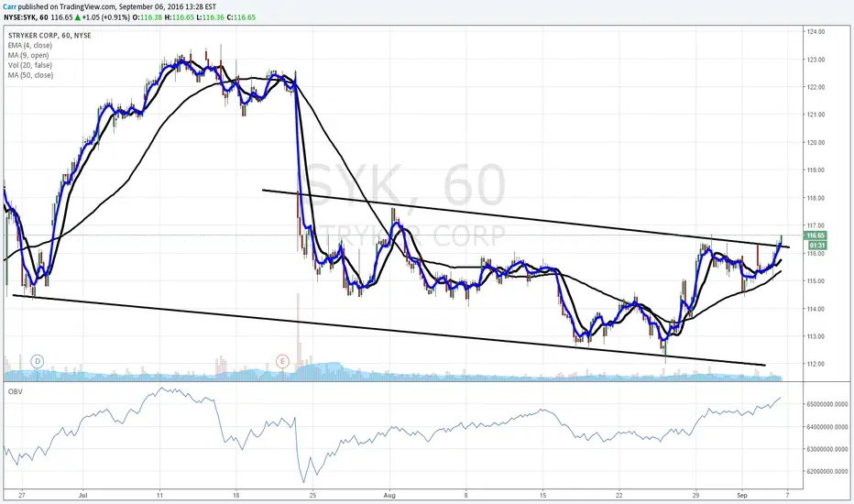The image size is (854, 504).
Task: Select the STRYKER CORP, 60, NYSE legend title
Action: [49, 36]
